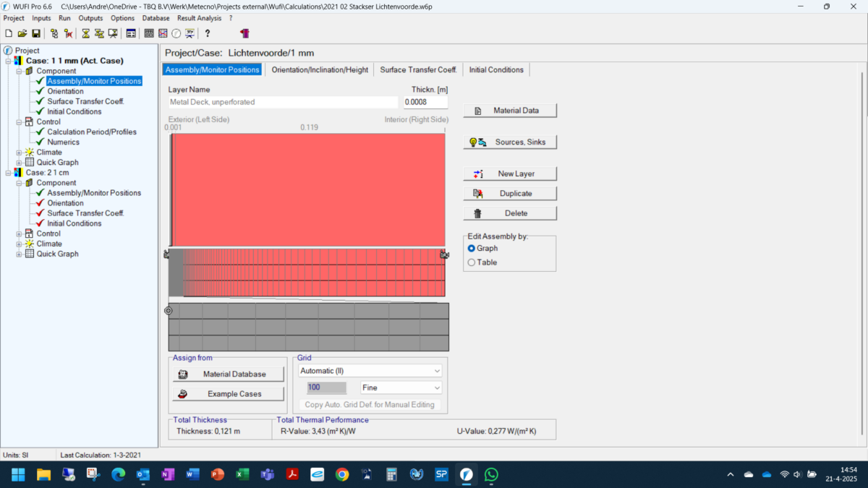Image resolution: width=868 pixels, height=488 pixels.
Task: Click the New Layer button
Action: coord(510,174)
